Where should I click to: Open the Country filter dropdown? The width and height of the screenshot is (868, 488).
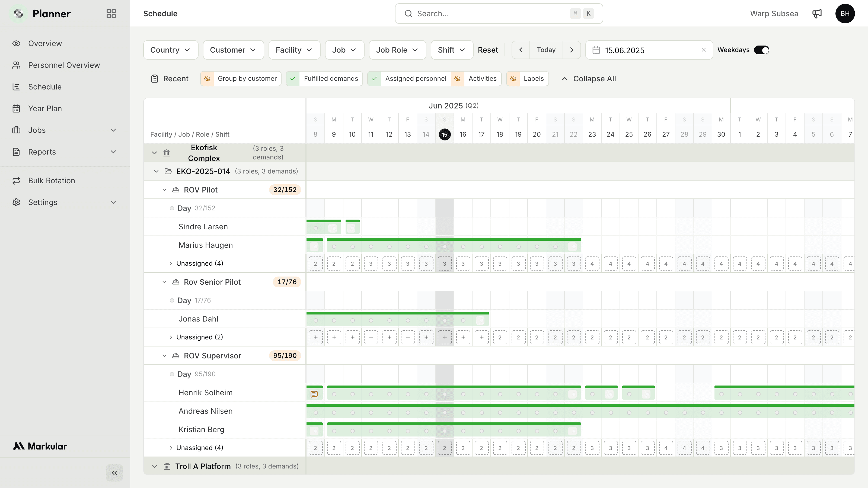click(171, 50)
